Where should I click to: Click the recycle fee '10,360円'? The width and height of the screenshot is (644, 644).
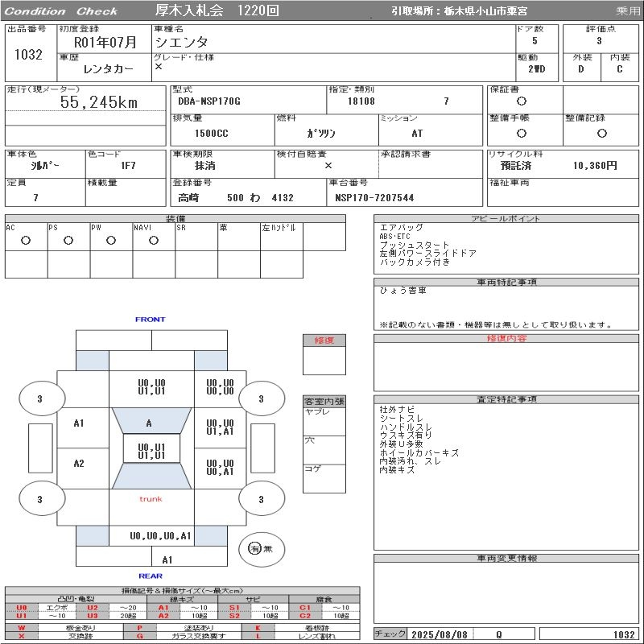coord(595,166)
